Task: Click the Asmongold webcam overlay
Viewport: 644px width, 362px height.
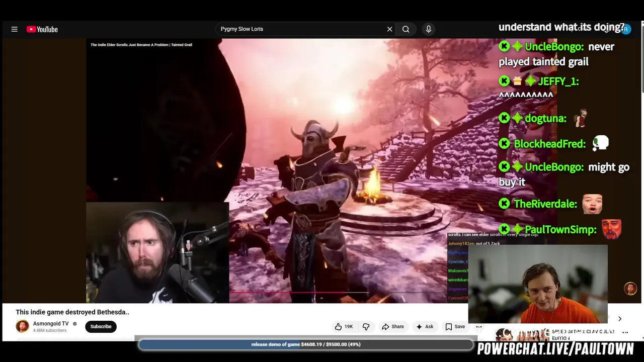Action: [x=157, y=253]
